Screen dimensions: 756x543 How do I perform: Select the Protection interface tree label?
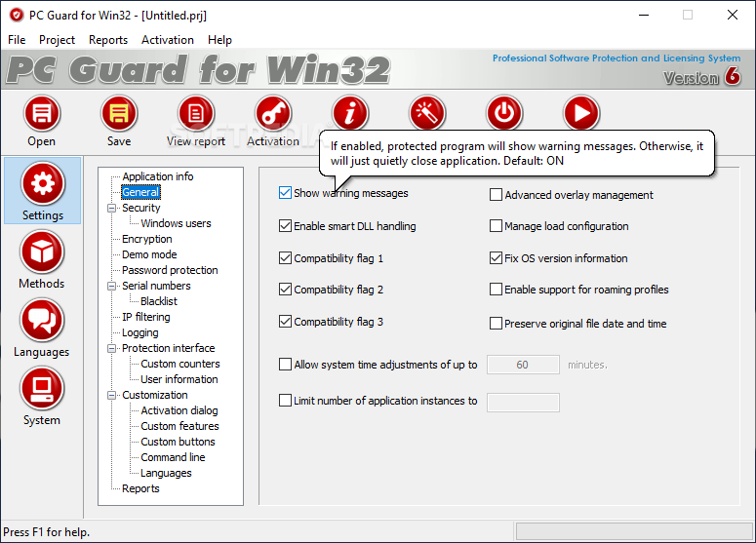pyautogui.click(x=168, y=348)
